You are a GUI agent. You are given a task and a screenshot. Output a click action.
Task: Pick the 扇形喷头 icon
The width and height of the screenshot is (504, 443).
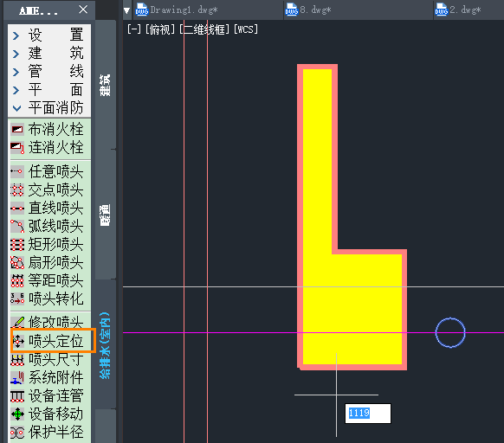(x=17, y=263)
